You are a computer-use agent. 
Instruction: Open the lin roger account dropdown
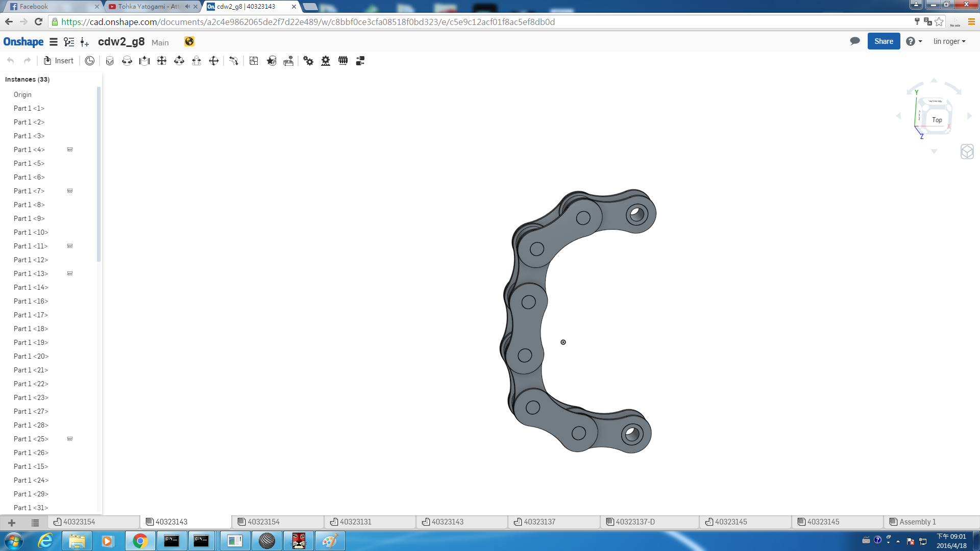tap(949, 41)
